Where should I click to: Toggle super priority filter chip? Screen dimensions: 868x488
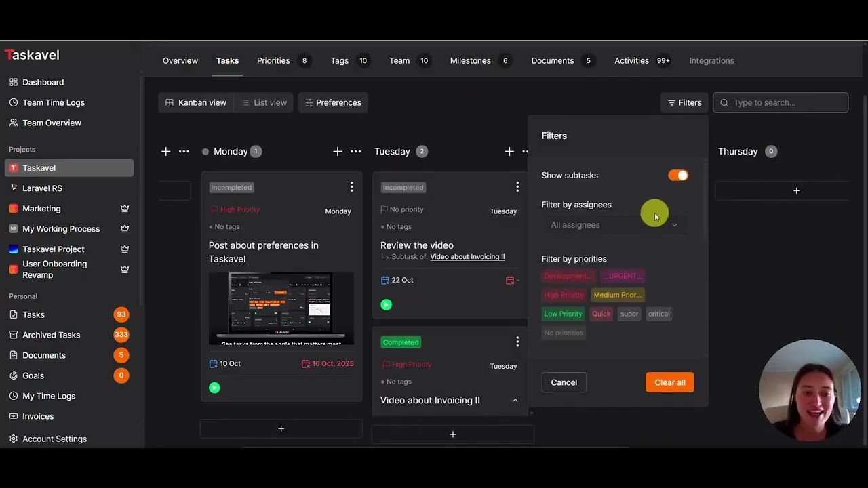(629, 314)
